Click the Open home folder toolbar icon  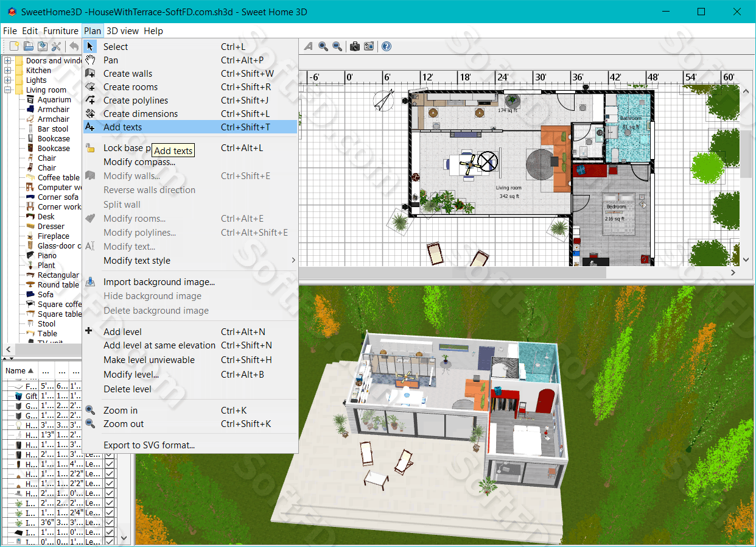[29, 46]
